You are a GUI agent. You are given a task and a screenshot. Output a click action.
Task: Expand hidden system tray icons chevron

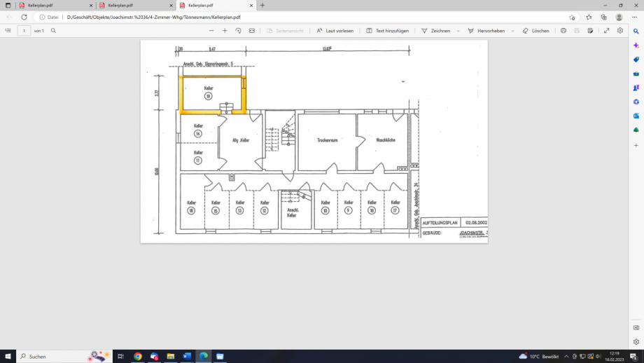coord(566,357)
